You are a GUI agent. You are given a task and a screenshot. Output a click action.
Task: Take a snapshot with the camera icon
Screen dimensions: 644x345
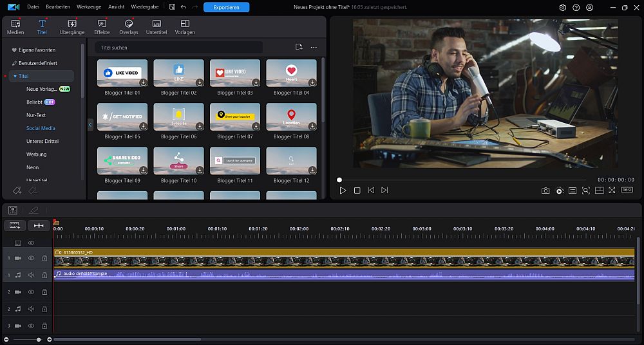coord(545,191)
